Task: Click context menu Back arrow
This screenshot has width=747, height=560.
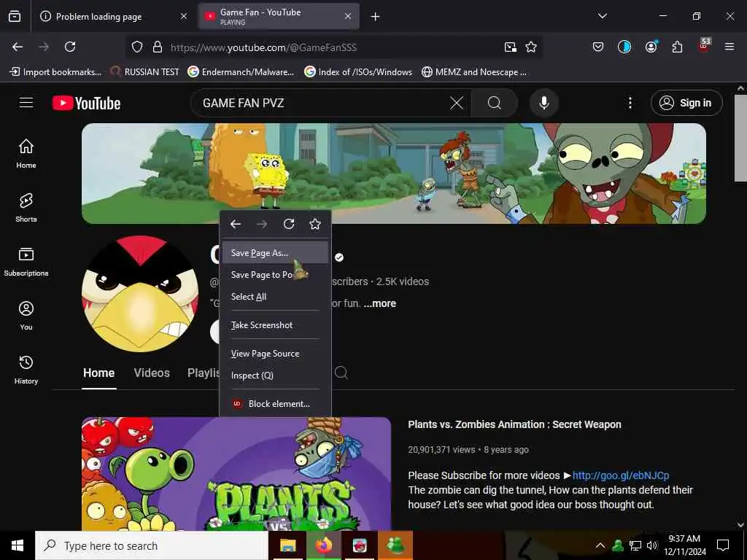Action: tap(236, 225)
